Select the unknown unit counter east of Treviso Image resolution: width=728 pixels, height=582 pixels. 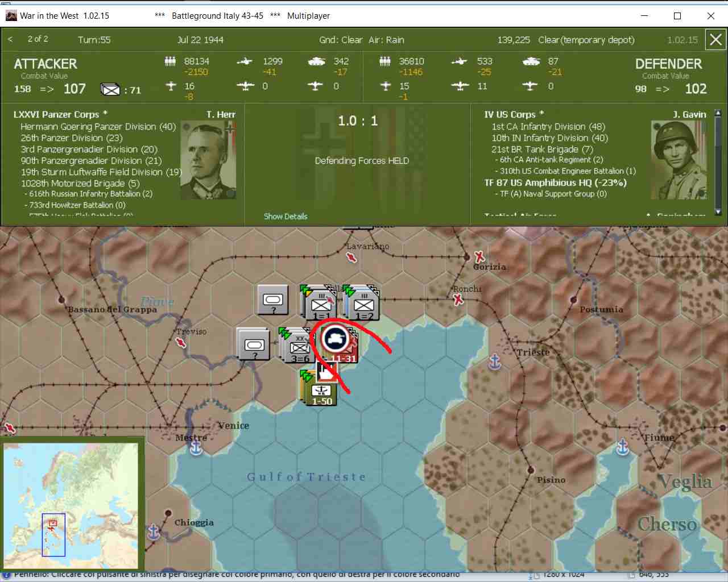click(254, 344)
